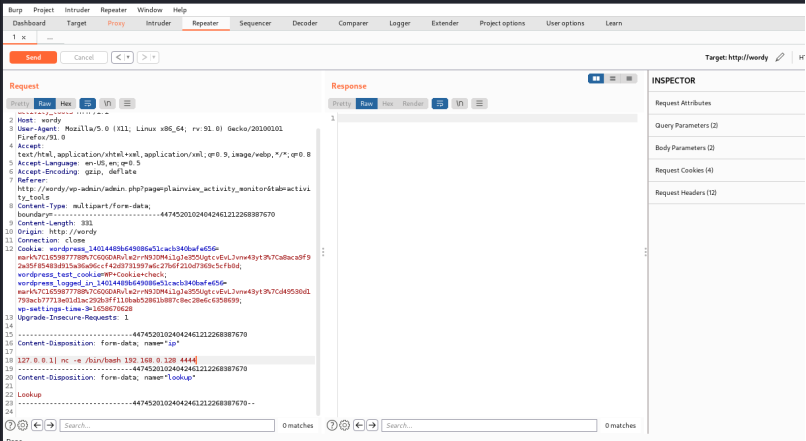This screenshot has height=441, width=806.
Task: Jump to next match in Request search
Action: (50, 425)
